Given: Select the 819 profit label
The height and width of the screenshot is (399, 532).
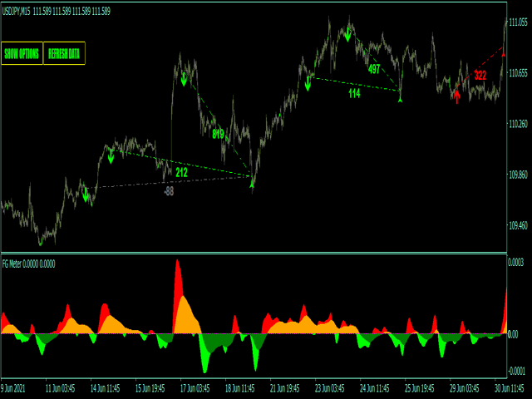Looking at the screenshot, I should (218, 134).
